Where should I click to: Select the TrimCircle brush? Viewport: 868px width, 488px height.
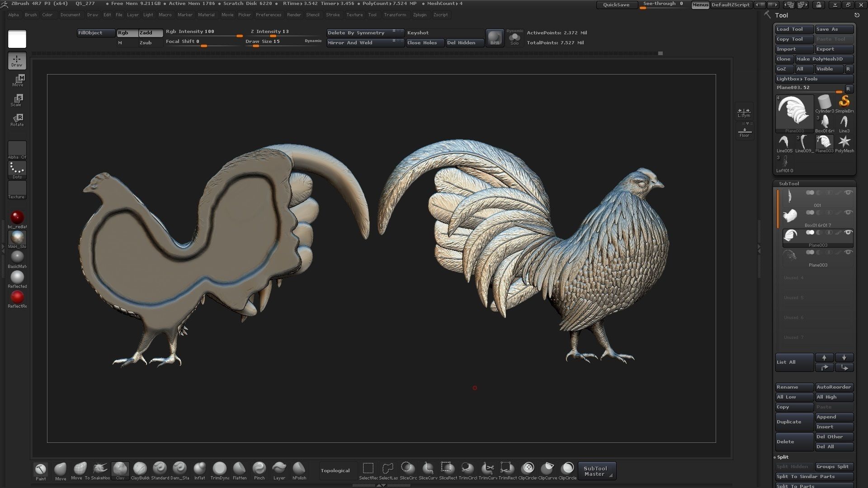pos(467,471)
